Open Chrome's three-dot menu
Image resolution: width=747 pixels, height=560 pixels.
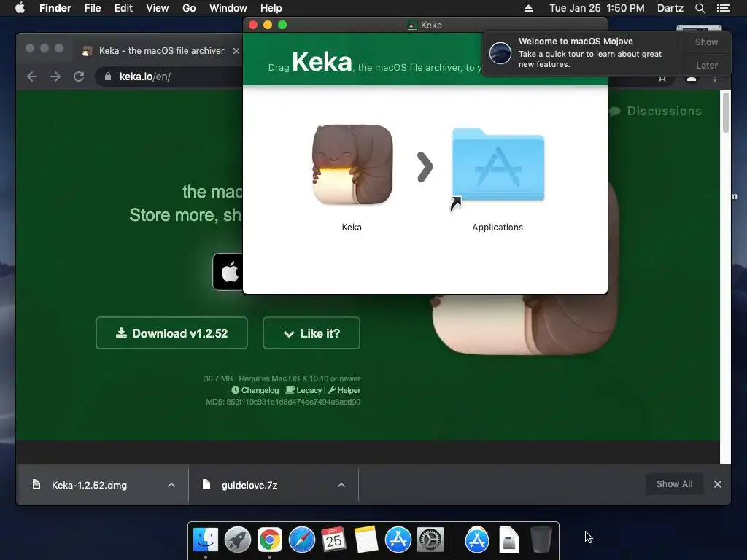coord(715,78)
